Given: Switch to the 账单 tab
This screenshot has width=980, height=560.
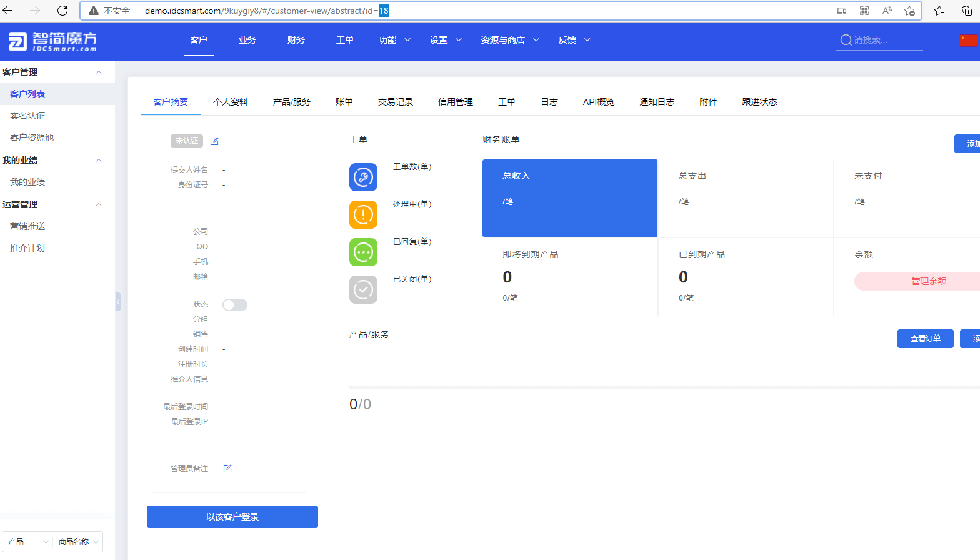Looking at the screenshot, I should [344, 102].
